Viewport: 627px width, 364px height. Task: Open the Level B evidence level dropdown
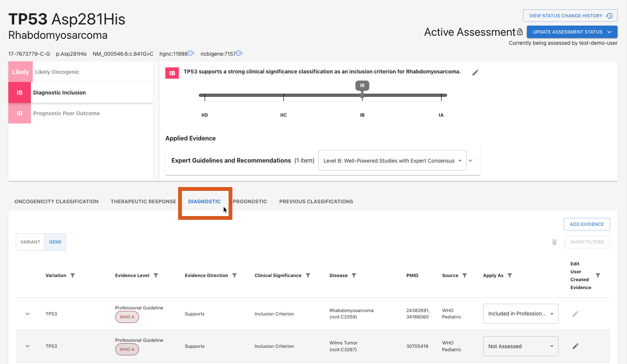pyautogui.click(x=392, y=161)
